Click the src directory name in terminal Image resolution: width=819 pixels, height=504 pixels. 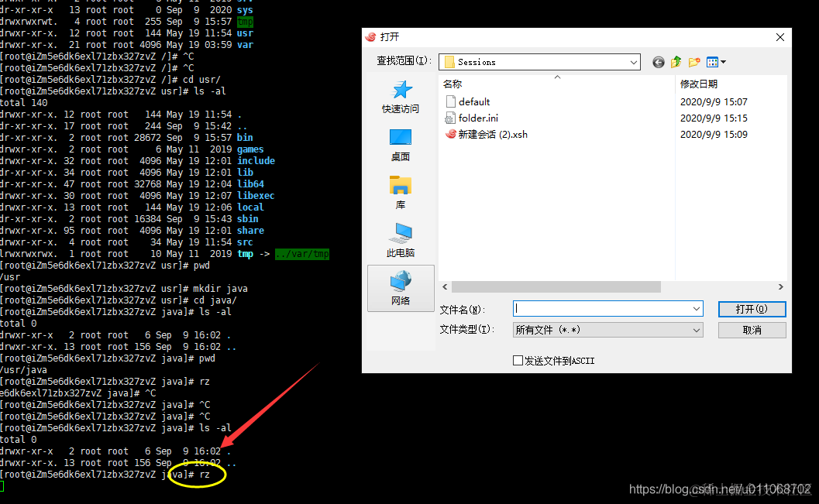[245, 242]
